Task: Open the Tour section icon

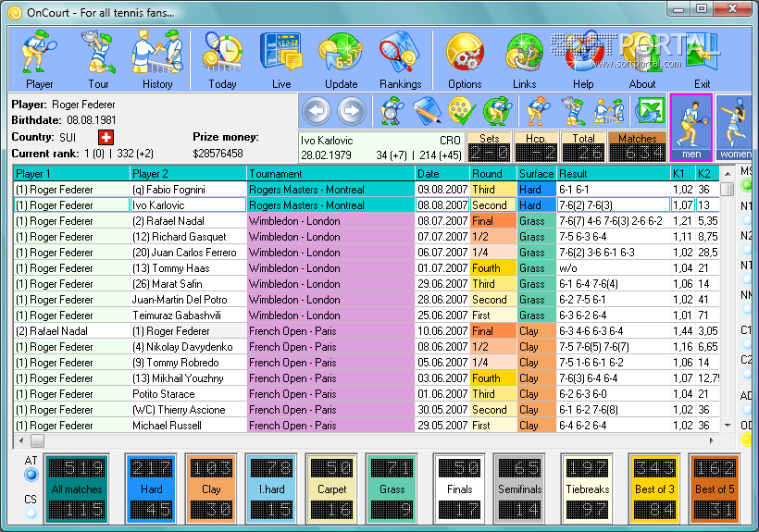Action: pyautogui.click(x=98, y=59)
